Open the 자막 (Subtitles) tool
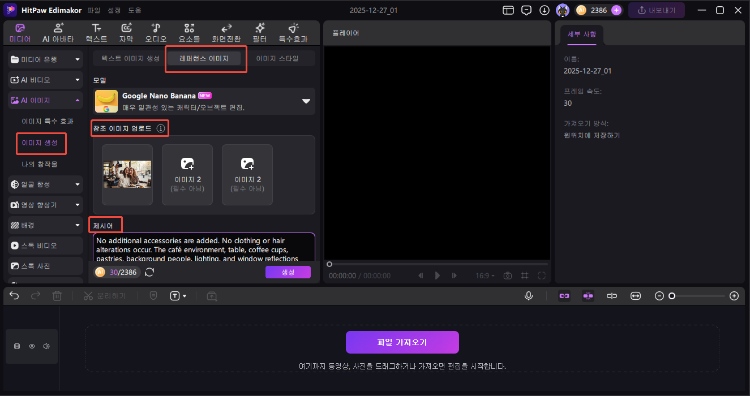This screenshot has height=396, width=750. [x=126, y=33]
